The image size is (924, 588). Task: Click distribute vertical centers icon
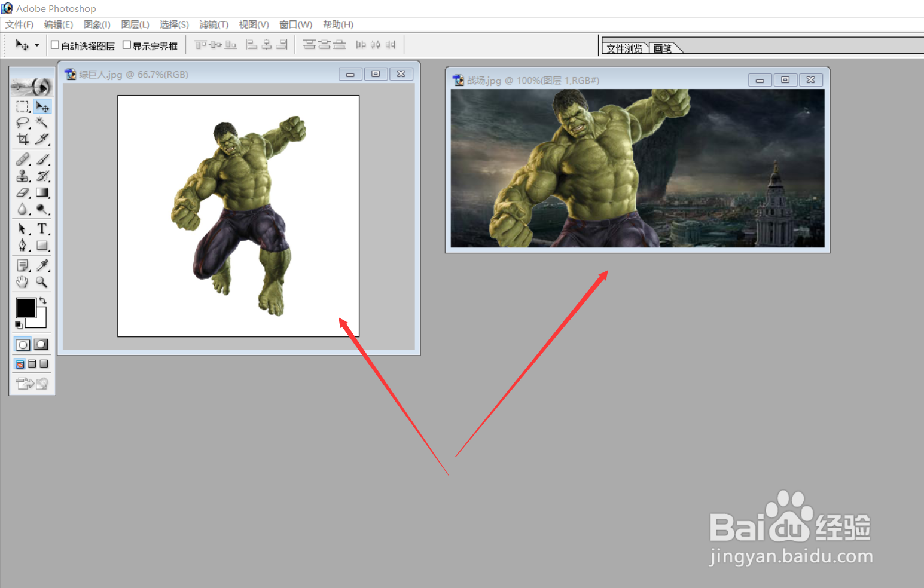[x=324, y=45]
